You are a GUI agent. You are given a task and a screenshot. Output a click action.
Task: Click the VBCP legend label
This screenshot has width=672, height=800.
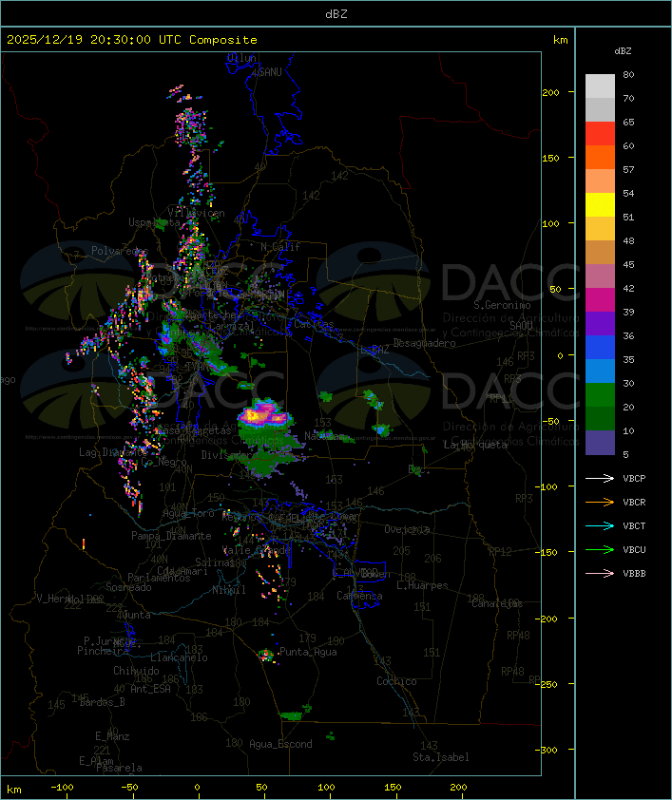pos(634,479)
